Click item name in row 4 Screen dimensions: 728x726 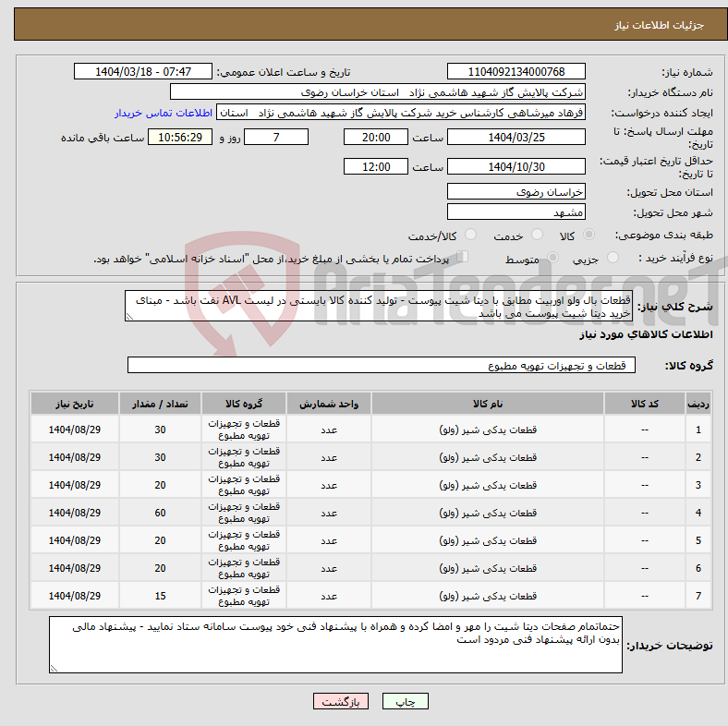click(x=488, y=513)
